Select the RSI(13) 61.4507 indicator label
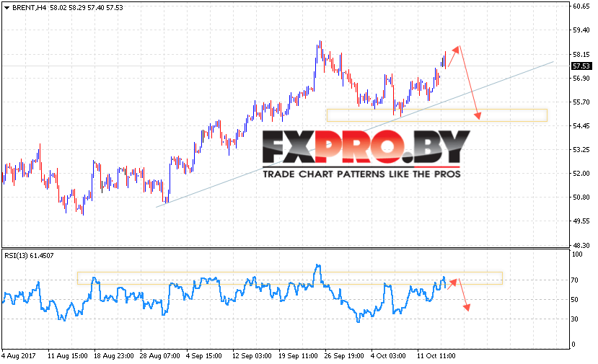598x364 pixels. [29, 256]
